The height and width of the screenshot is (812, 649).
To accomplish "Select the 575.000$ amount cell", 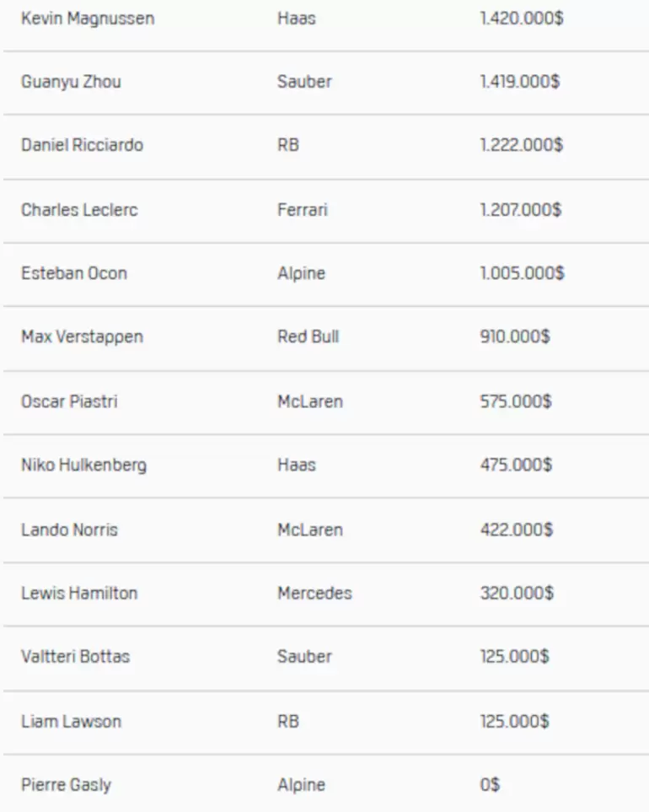I will [x=515, y=401].
